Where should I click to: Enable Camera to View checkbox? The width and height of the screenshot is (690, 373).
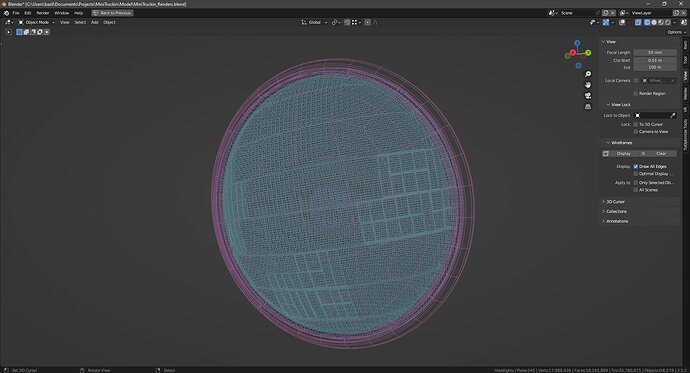[x=635, y=132]
